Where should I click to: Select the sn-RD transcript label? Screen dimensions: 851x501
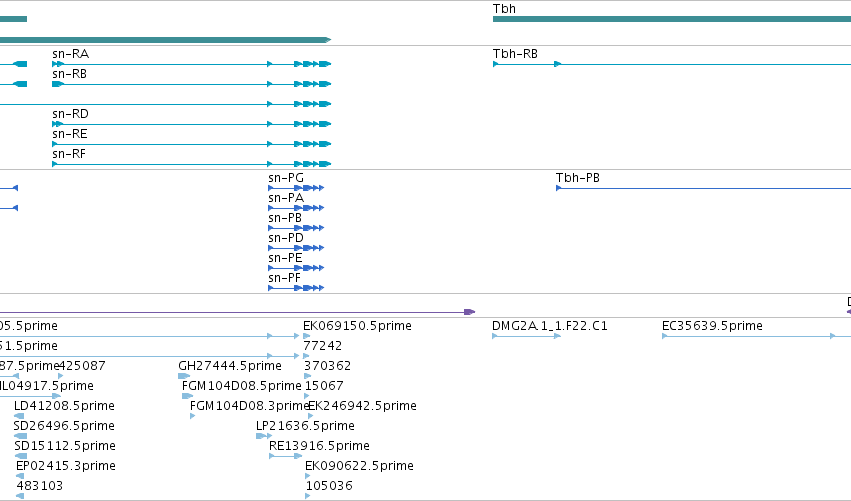pyautogui.click(x=71, y=114)
